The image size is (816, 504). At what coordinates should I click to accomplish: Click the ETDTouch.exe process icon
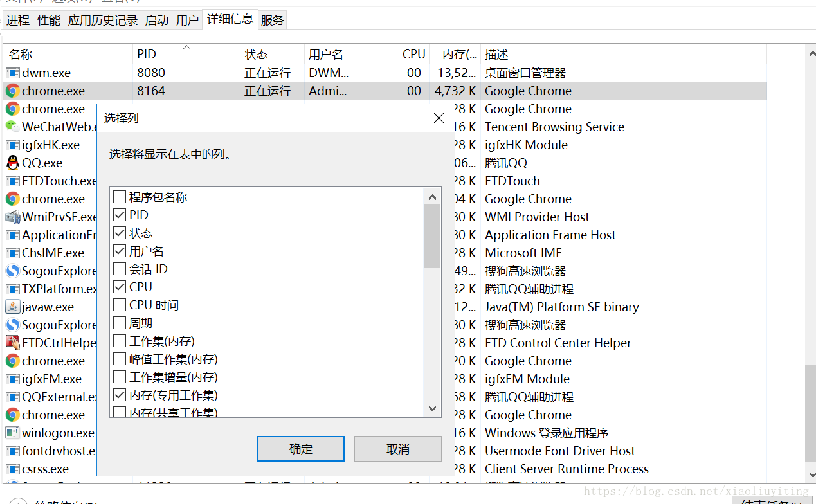click(12, 181)
